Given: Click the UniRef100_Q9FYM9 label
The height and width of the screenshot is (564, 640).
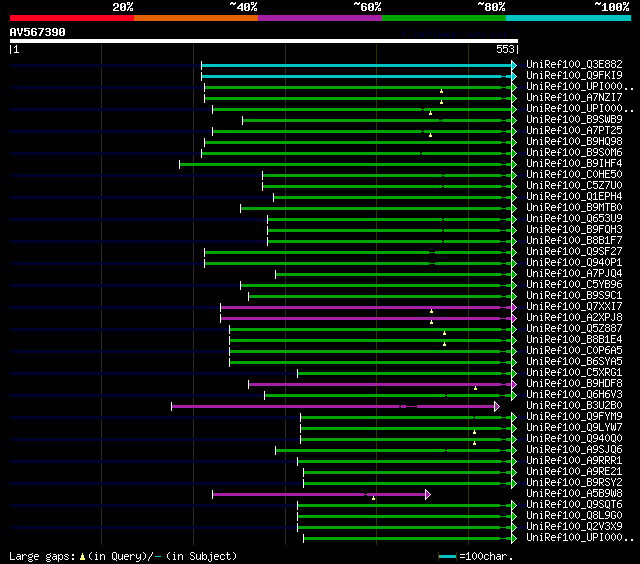Looking at the screenshot, I should [x=574, y=417].
